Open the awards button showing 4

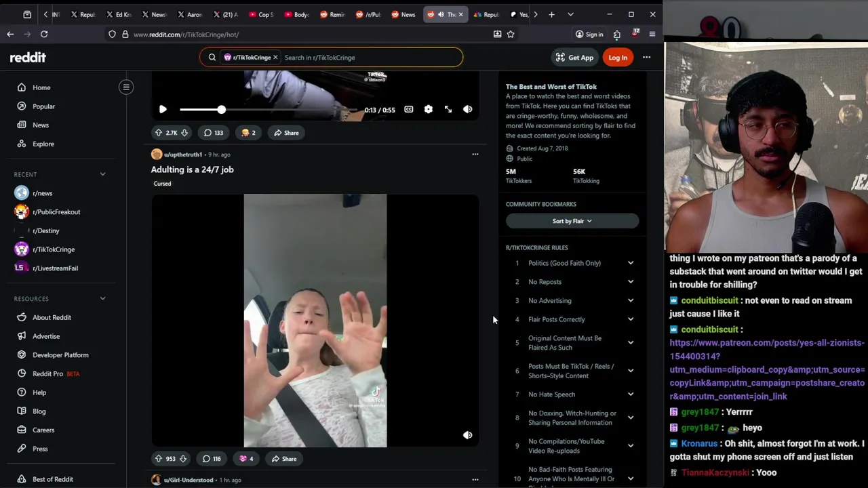point(246,459)
